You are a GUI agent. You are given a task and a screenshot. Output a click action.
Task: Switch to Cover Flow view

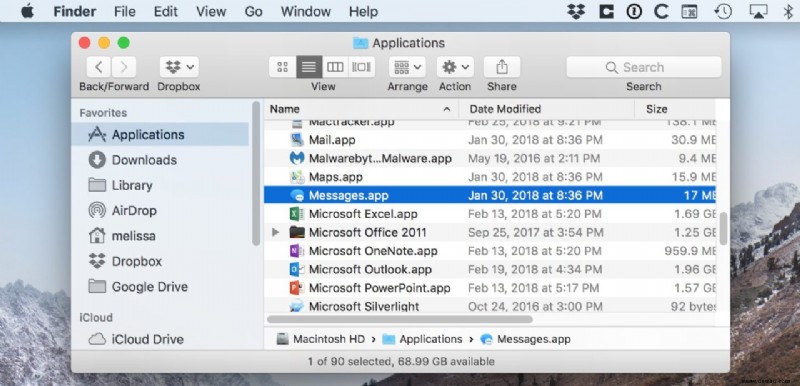(362, 67)
